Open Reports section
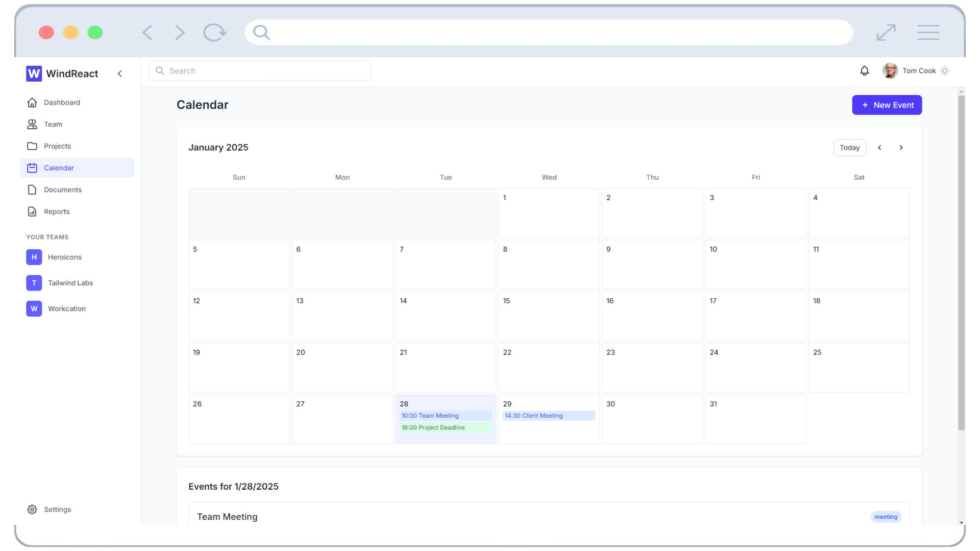The height and width of the screenshot is (551, 980). (77, 212)
